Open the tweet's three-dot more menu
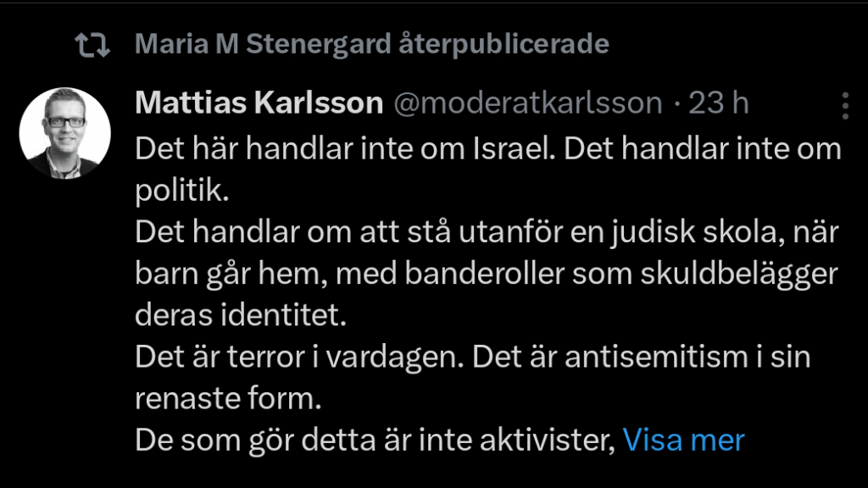Screen dimensions: 868x488 click(844, 105)
